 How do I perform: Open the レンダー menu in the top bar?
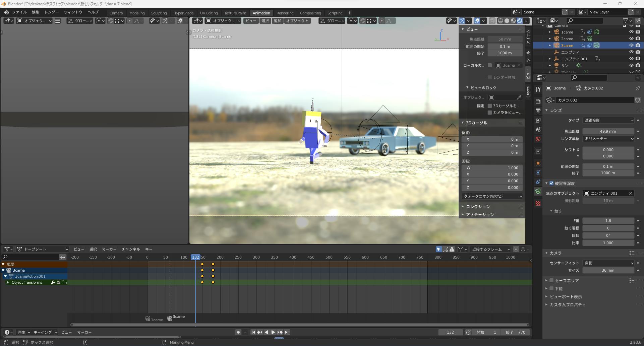point(52,12)
